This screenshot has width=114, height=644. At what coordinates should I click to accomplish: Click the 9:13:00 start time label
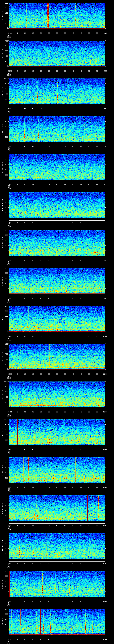[9, 487]
